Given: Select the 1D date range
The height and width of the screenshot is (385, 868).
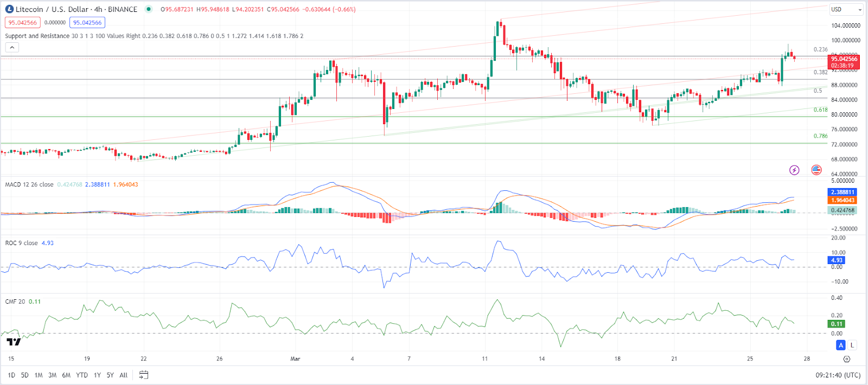Looking at the screenshot, I should point(11,375).
